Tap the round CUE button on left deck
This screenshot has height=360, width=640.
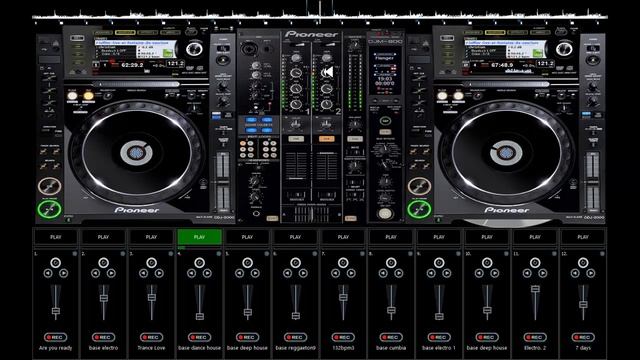click(x=49, y=187)
